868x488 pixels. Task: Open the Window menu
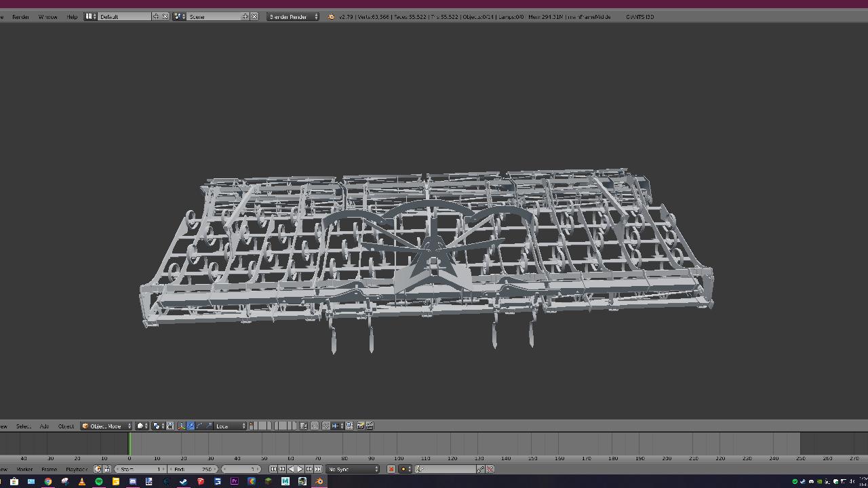click(x=47, y=16)
